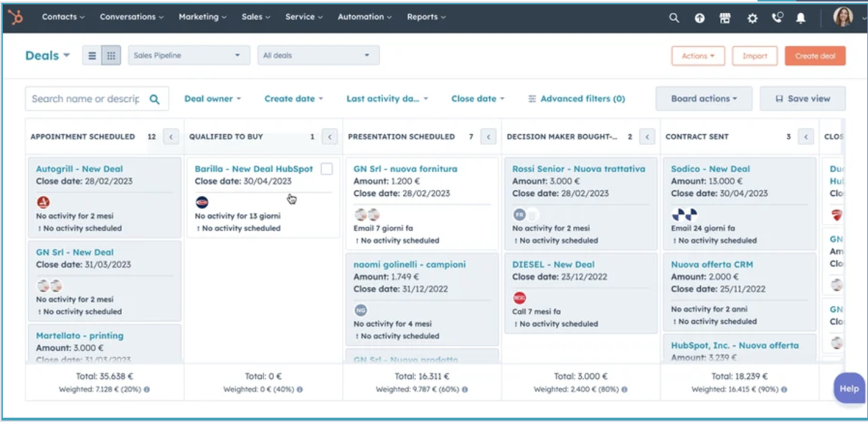Collapse the Qualified To Buy column

tap(329, 136)
